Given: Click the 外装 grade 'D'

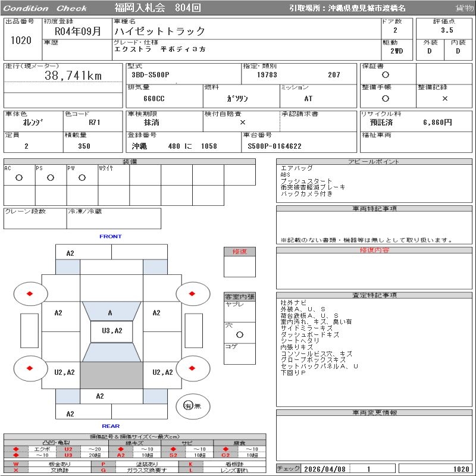Looking at the screenshot, I should pyautogui.click(x=430, y=51).
